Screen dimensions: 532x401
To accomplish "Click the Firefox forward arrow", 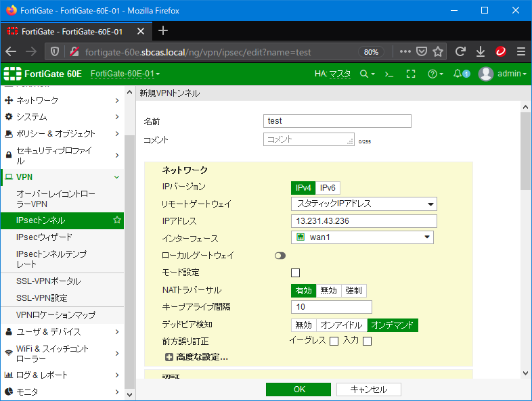I will pyautogui.click(x=31, y=52).
